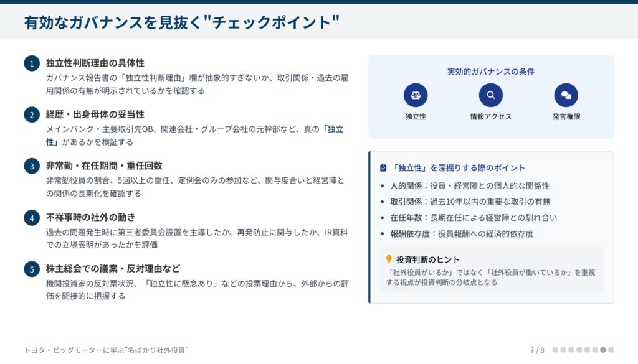Click the magnifier icon above 情報アクセス

coord(491,95)
